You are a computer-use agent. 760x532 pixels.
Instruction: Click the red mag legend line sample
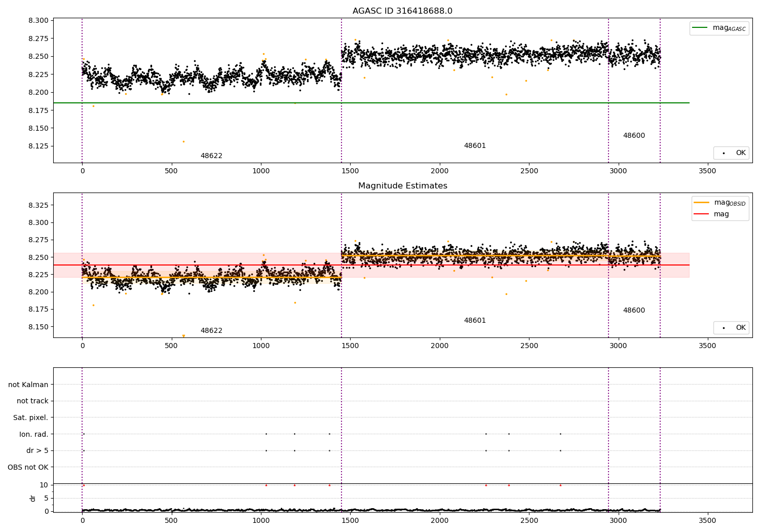click(702, 214)
